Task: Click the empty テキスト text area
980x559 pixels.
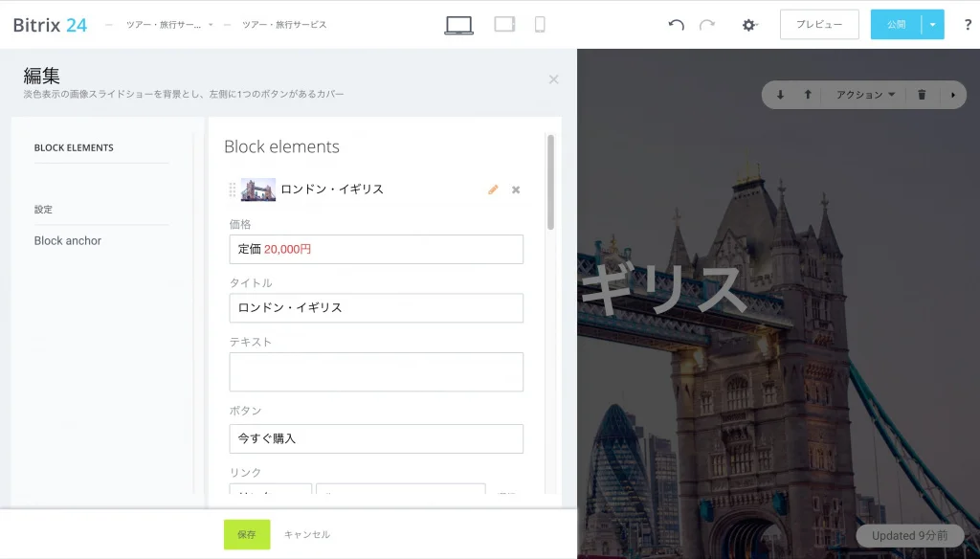Action: click(376, 372)
